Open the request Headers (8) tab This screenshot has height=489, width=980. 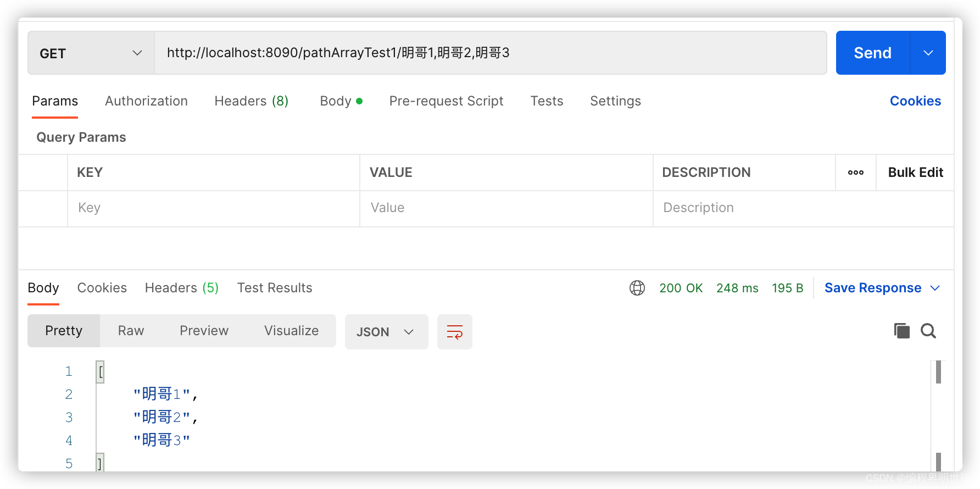pyautogui.click(x=252, y=101)
